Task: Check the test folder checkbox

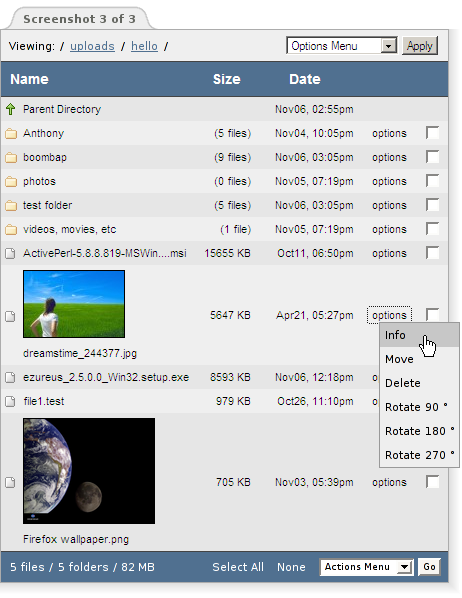Action: 432,205
